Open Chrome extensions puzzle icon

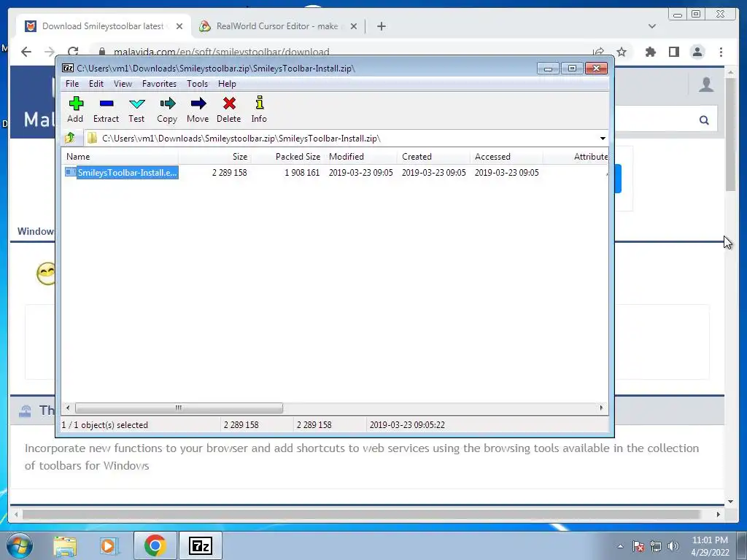click(x=650, y=52)
